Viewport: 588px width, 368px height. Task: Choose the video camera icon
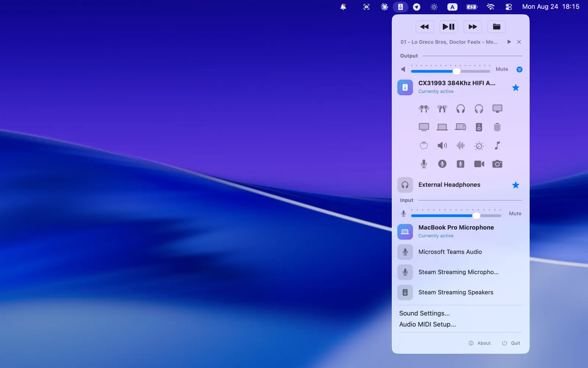click(479, 164)
